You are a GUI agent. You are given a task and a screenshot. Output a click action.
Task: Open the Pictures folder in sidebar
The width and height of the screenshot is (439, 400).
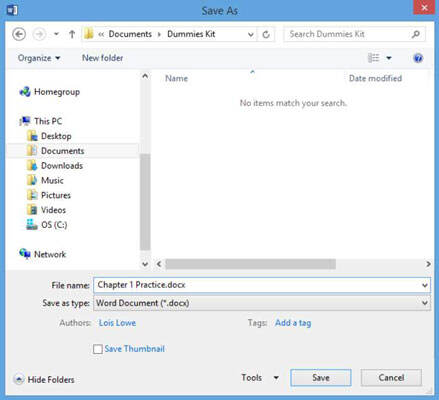(56, 195)
